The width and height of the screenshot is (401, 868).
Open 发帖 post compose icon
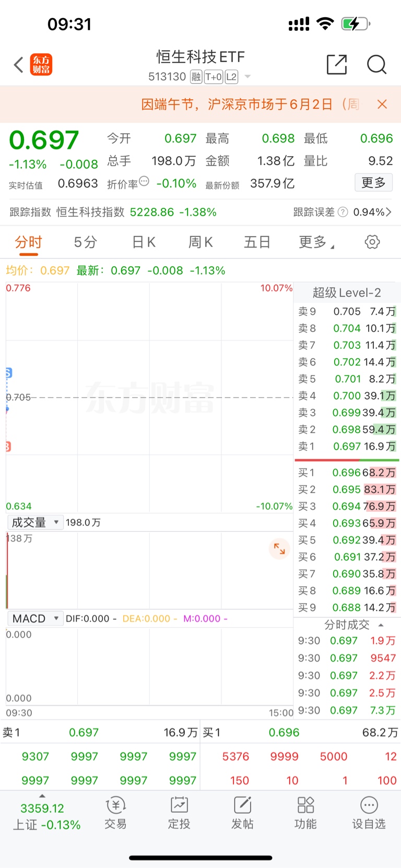[242, 813]
